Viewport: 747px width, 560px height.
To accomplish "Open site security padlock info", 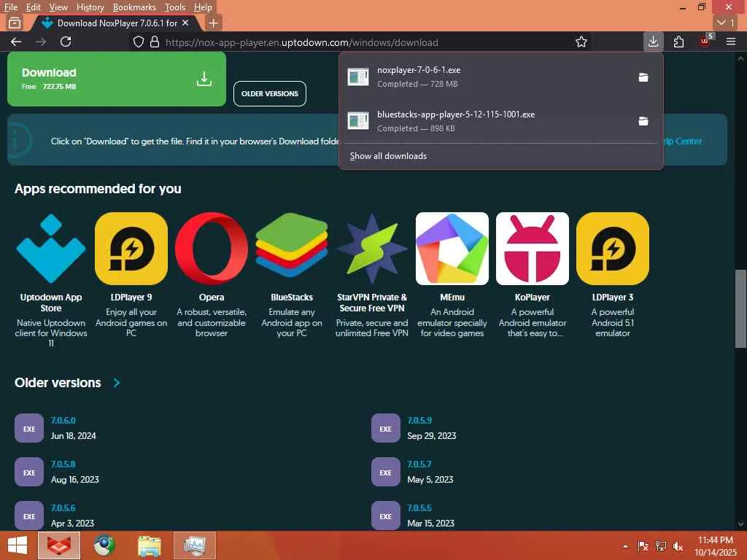I will point(155,42).
